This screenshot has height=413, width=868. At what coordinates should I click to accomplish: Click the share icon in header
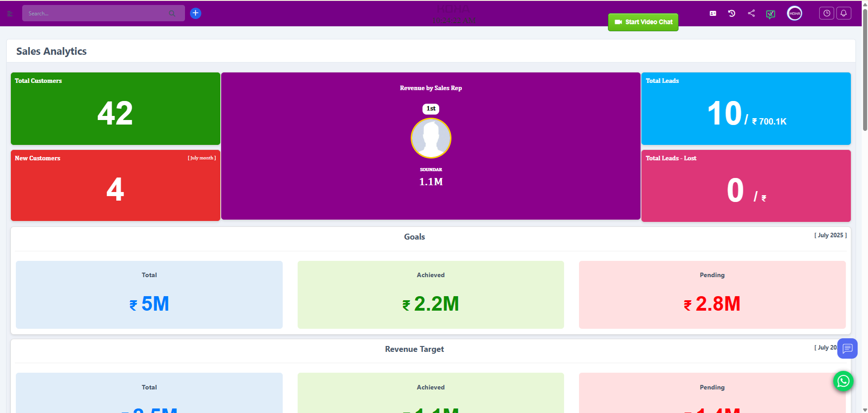click(x=751, y=13)
